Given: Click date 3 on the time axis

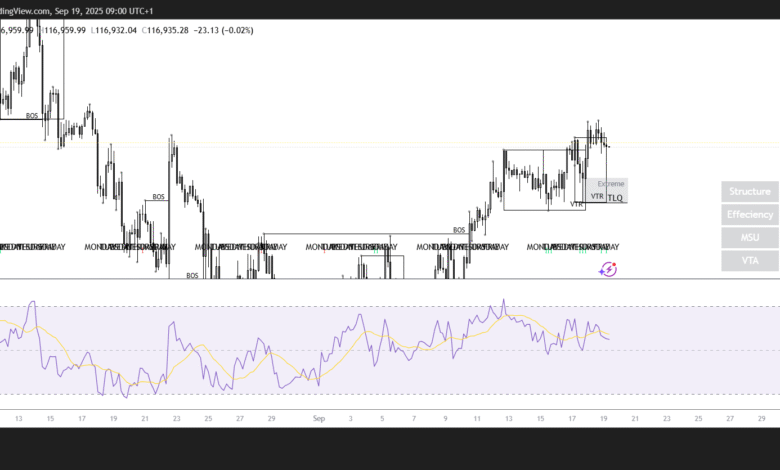Looking at the screenshot, I should coord(351,419).
